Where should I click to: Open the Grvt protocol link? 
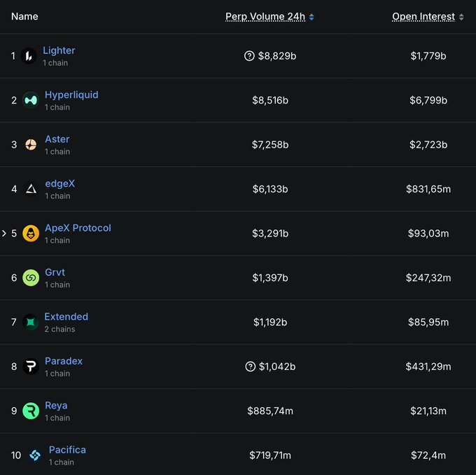click(x=55, y=272)
